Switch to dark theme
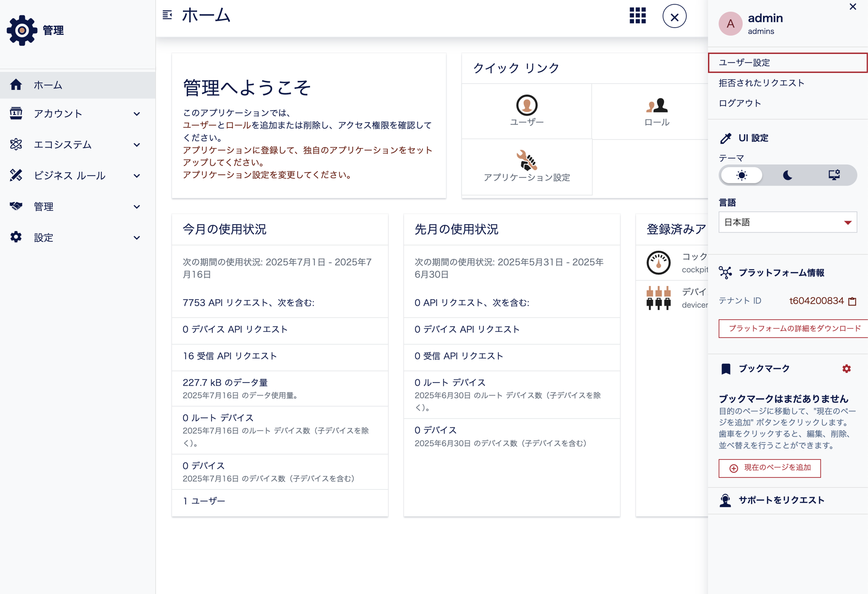Screen dimensions: 868x594 [x=787, y=175]
